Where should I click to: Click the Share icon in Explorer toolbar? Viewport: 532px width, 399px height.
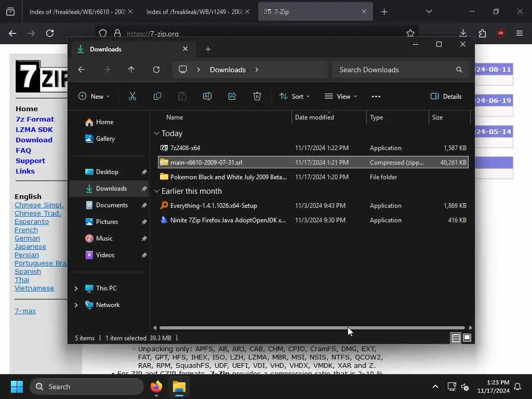click(x=232, y=96)
